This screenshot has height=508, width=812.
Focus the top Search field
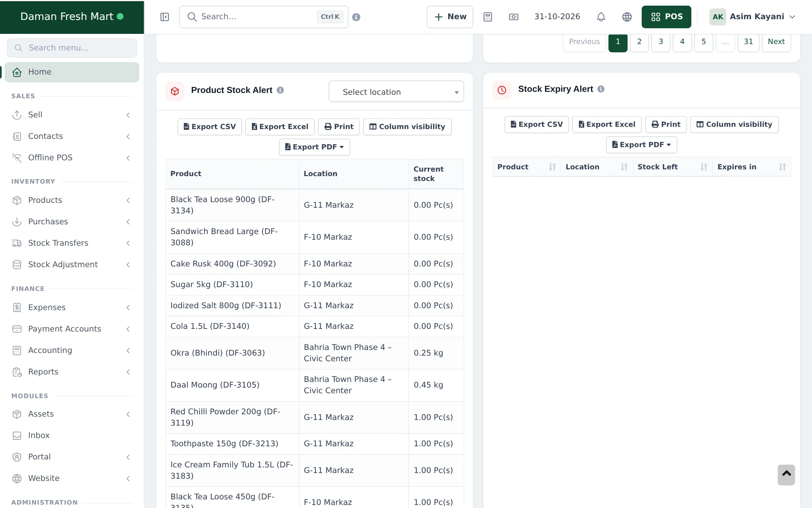coord(264,17)
